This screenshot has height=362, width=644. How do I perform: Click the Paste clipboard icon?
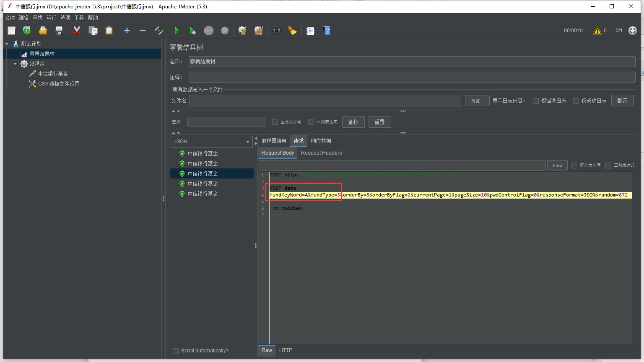click(109, 31)
